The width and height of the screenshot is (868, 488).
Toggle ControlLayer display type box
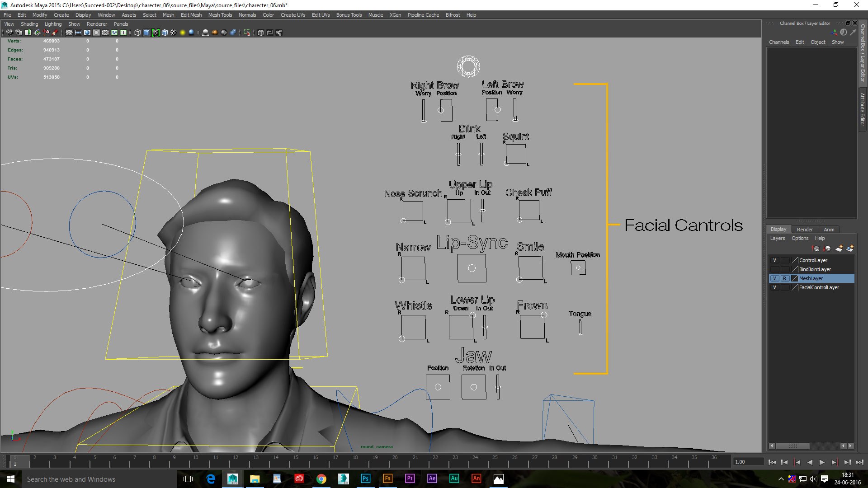coord(785,260)
